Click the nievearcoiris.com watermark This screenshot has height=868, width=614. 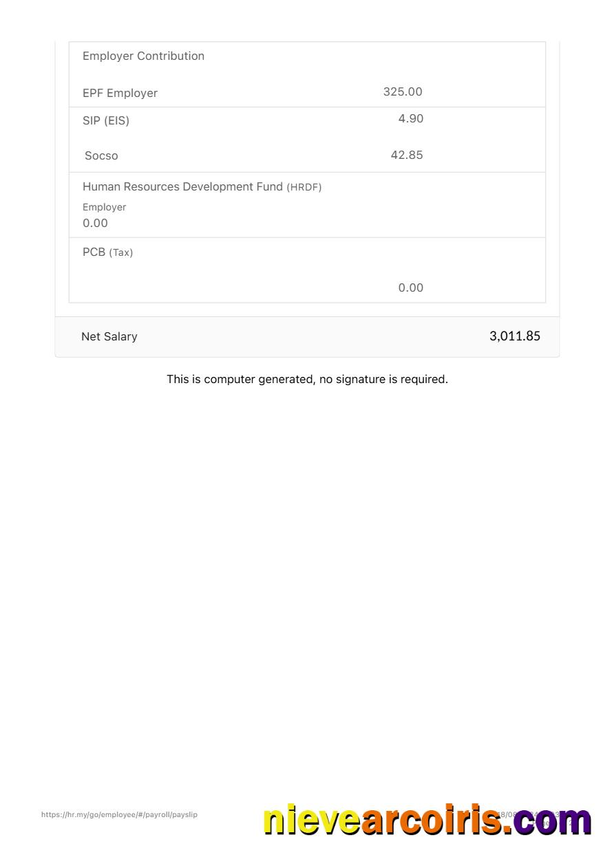427,821
